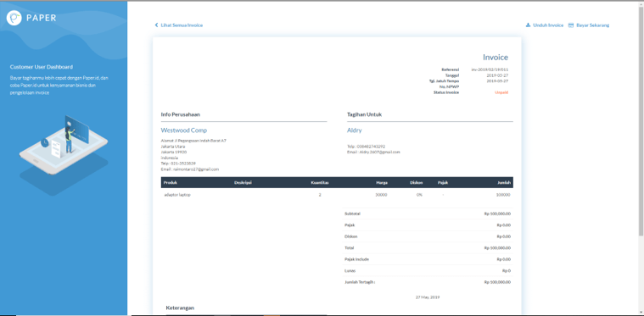This screenshot has height=316, width=644.
Task: Select the adaptor laptop product row
Action: [337, 195]
